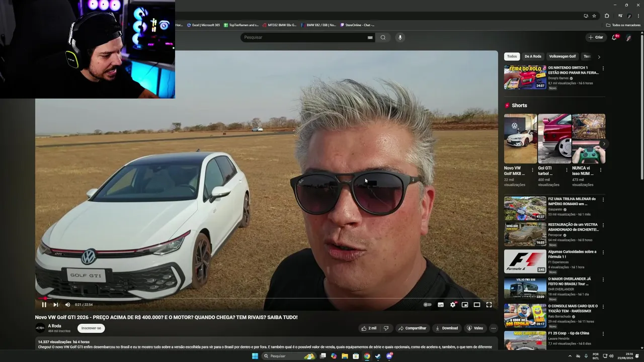Open the Maior Overlander video title
Image resolution: width=644 pixels, height=362 pixels.
(x=570, y=281)
